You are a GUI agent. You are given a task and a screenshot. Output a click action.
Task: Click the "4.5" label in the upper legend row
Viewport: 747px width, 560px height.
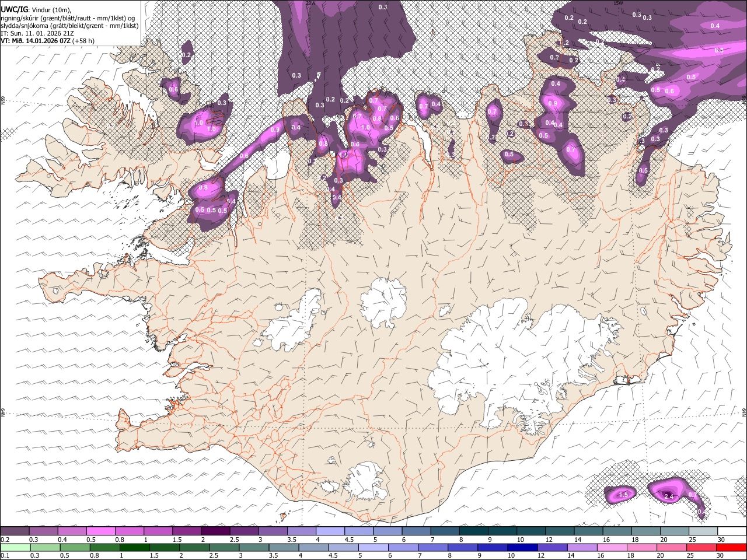[x=349, y=540]
